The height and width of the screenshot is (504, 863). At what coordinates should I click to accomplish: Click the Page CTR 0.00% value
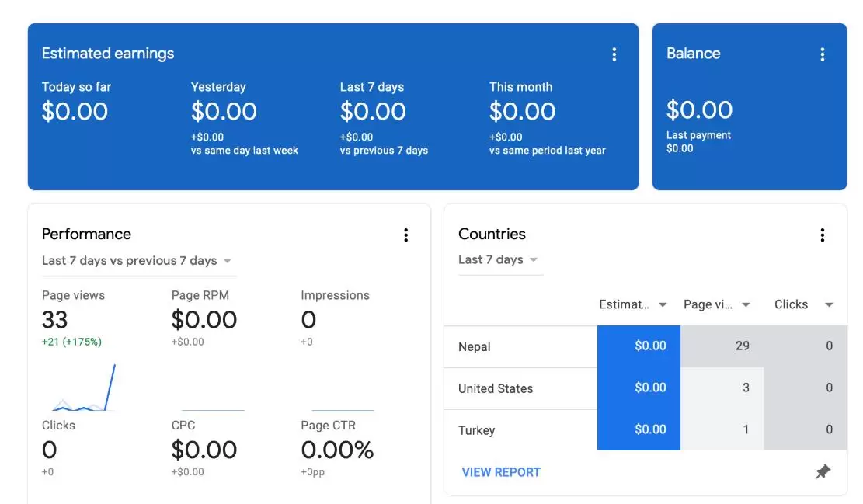coord(337,450)
